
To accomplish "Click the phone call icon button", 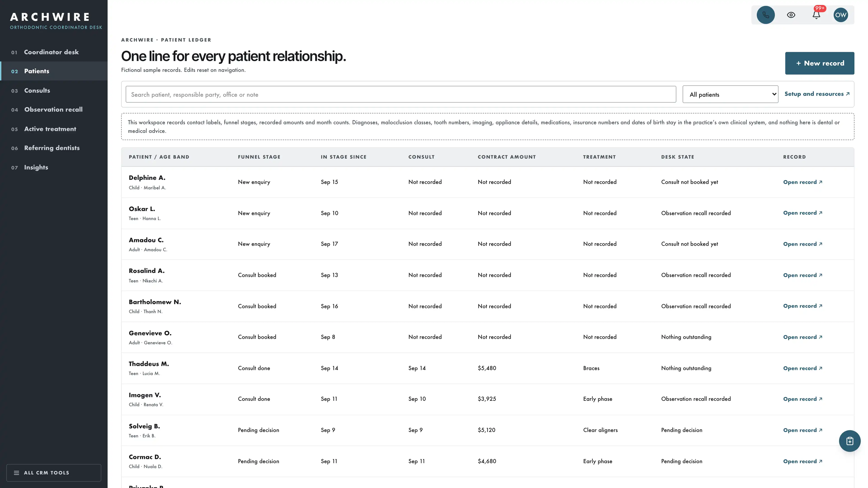I will pos(766,15).
